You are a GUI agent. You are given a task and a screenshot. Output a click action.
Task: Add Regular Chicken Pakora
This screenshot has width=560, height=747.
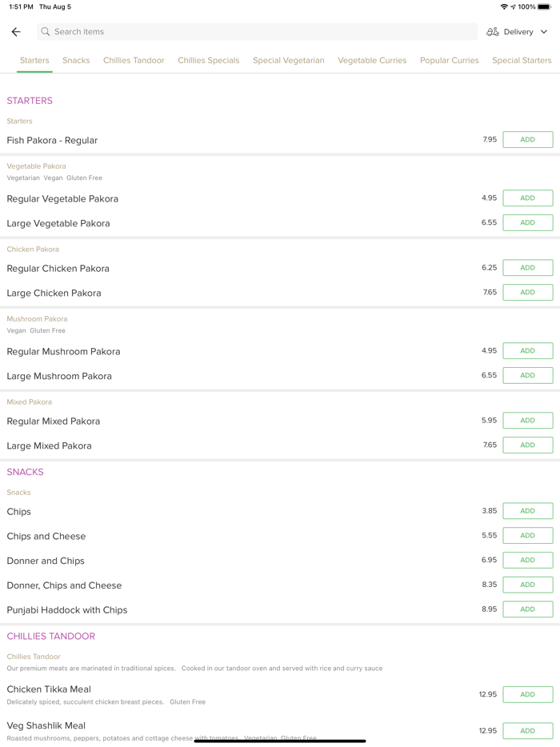pos(527,268)
